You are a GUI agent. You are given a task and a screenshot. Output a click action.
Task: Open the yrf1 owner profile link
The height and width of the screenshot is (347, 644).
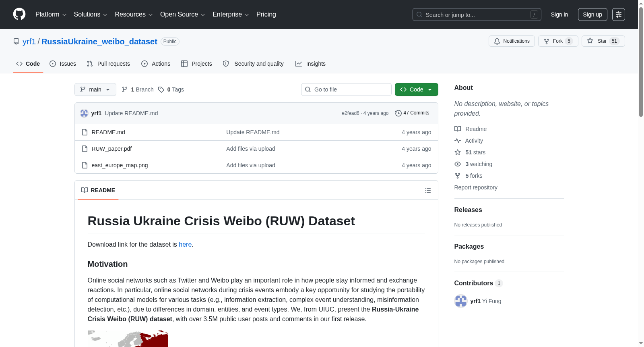click(29, 42)
